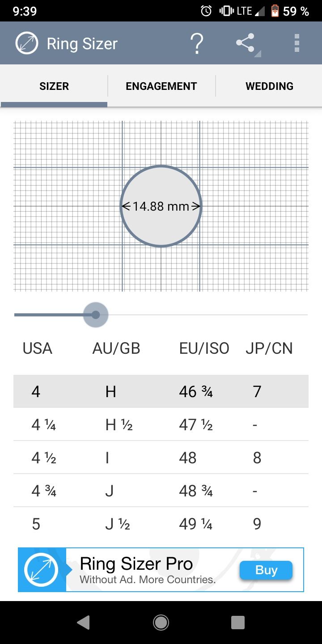Tap the Android back navigation icon
322x644 pixels.
pos(83,622)
